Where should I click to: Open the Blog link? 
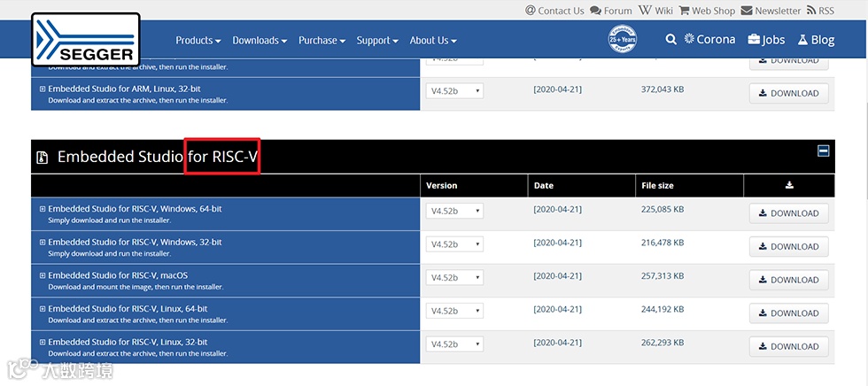(816, 40)
